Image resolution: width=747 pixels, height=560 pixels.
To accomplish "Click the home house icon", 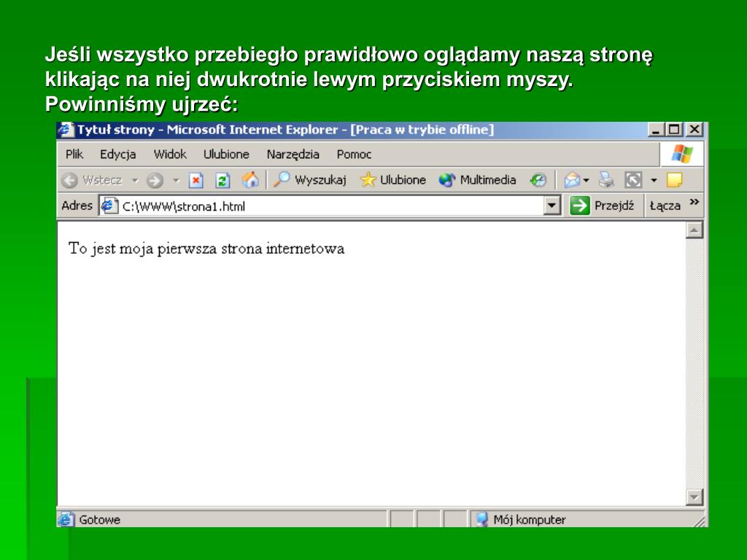I will click(x=250, y=179).
